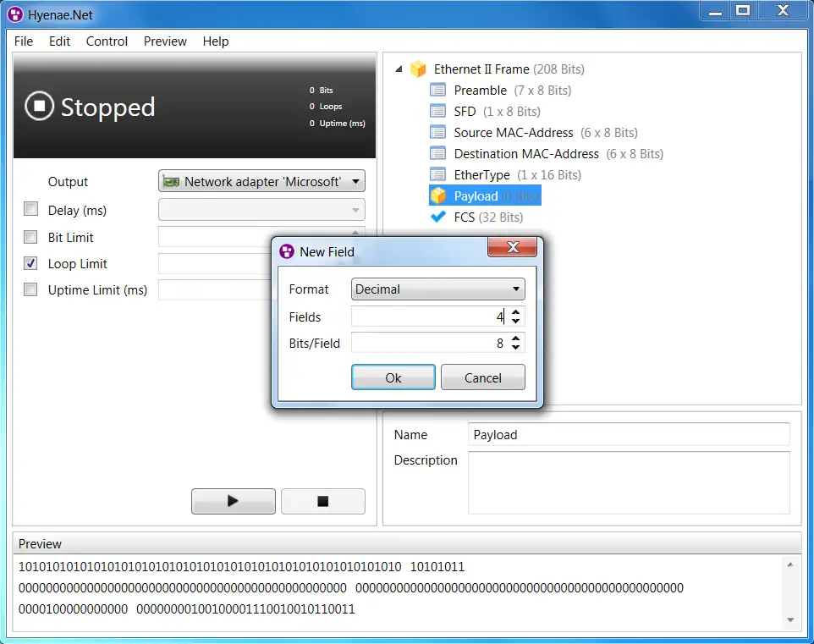Click the EtherType field icon

point(437,175)
